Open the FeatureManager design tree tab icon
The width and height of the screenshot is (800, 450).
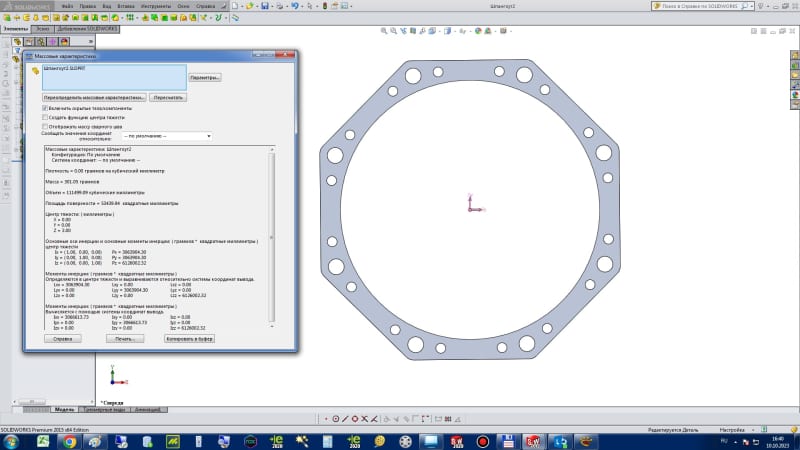point(17,41)
